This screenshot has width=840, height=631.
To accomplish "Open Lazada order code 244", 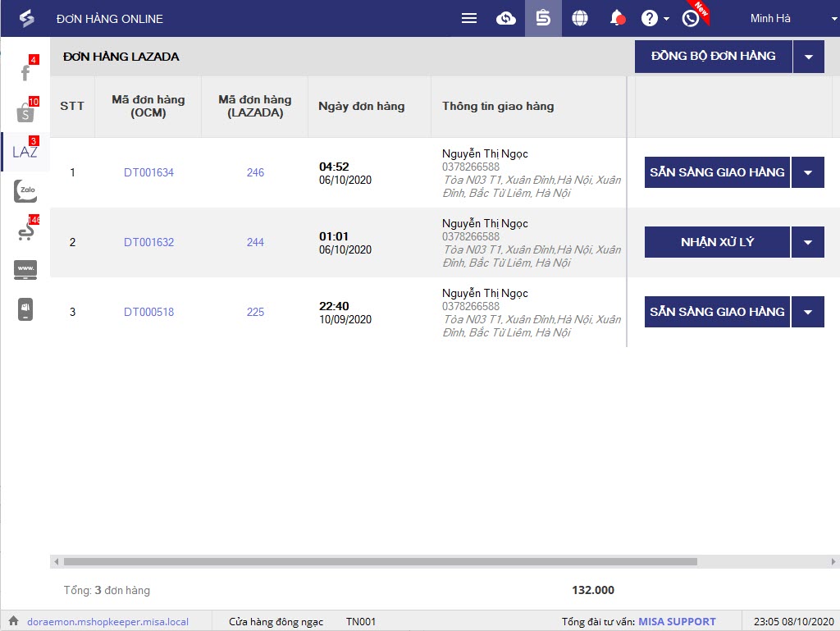I will tap(255, 242).
